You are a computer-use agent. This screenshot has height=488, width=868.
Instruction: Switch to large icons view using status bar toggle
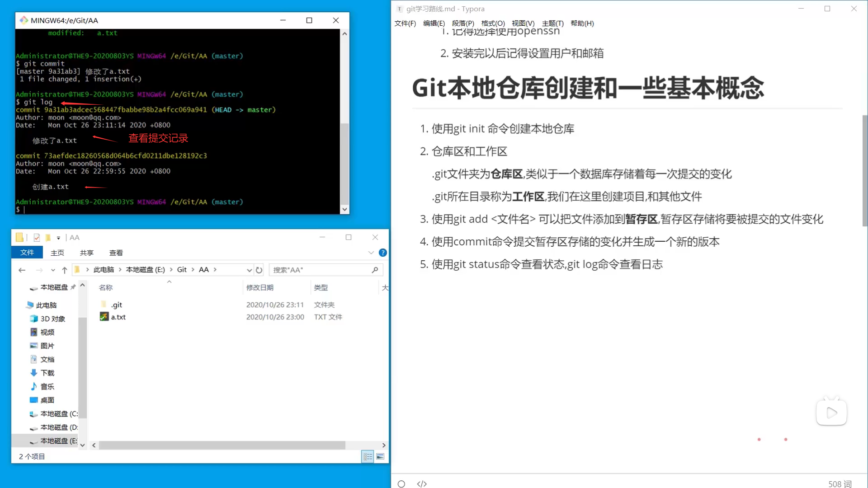click(380, 456)
